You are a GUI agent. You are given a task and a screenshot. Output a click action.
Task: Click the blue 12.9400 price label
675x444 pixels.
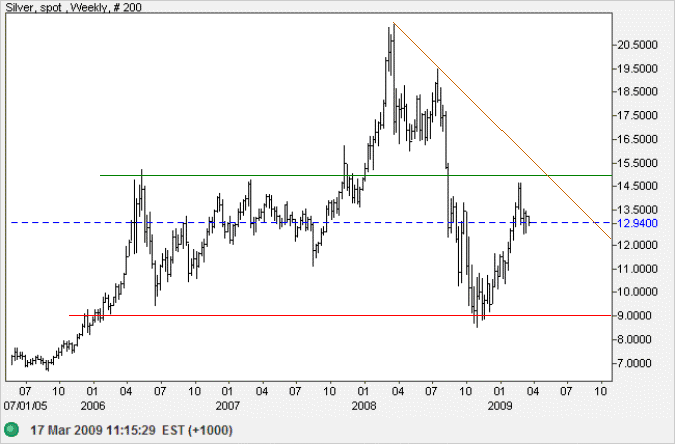pos(638,223)
